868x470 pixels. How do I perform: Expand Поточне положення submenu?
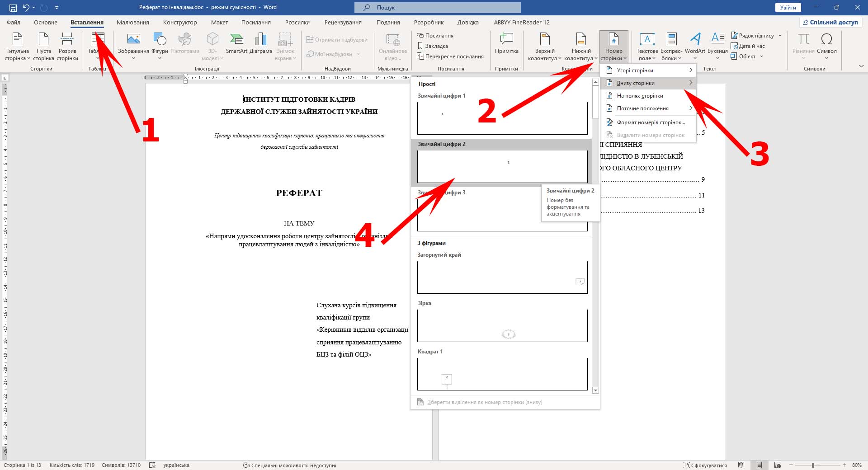pyautogui.click(x=648, y=108)
